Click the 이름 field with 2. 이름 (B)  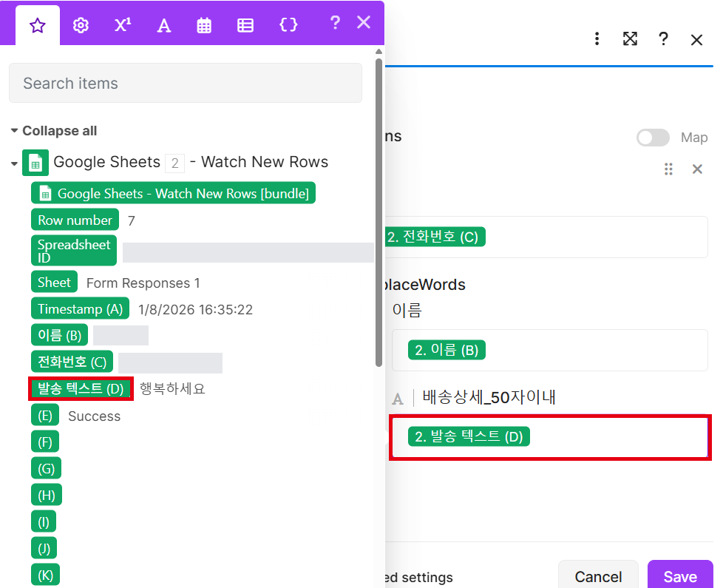point(549,350)
